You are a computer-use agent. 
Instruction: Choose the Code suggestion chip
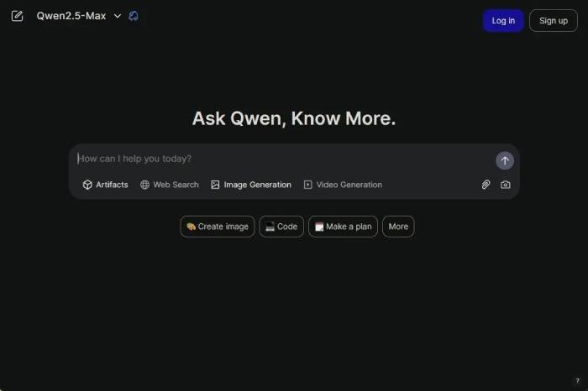point(281,227)
